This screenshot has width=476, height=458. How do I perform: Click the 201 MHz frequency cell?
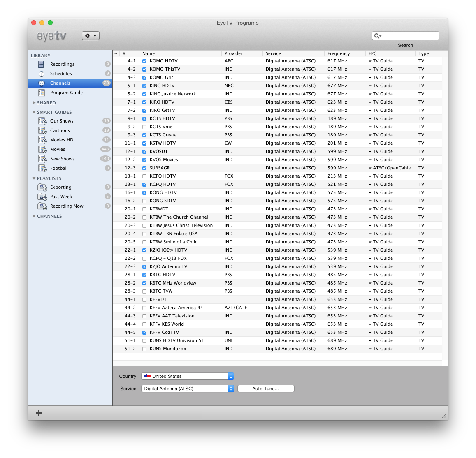tap(337, 143)
